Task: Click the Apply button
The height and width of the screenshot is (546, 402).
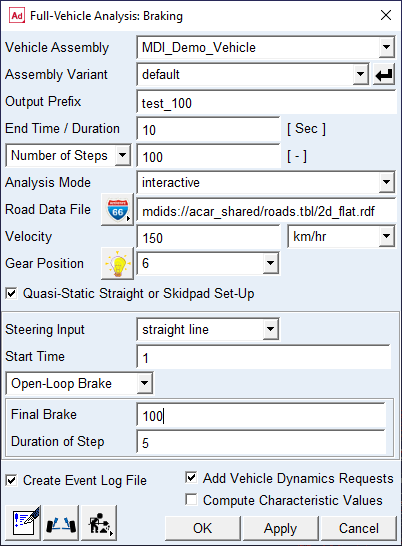Action: (x=280, y=528)
